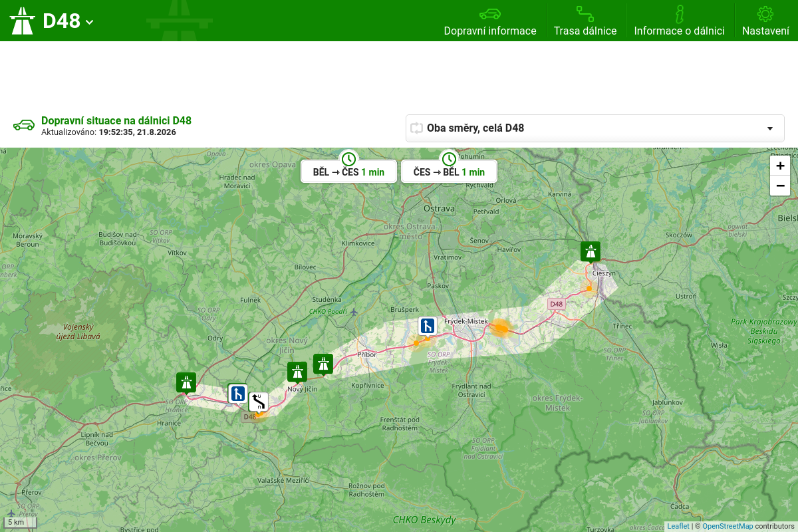This screenshot has height=532, width=798.
Task: Click the Kopřivnice label on map
Action: tap(368, 385)
